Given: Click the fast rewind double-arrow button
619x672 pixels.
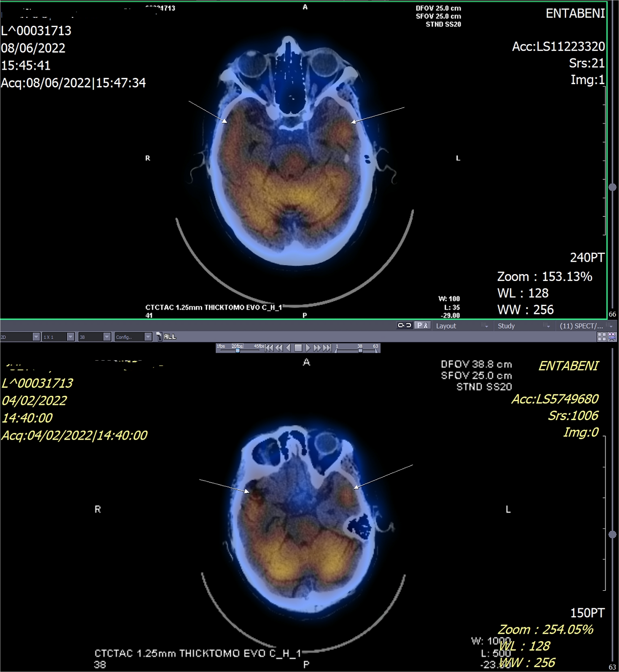Looking at the screenshot, I should (x=279, y=348).
